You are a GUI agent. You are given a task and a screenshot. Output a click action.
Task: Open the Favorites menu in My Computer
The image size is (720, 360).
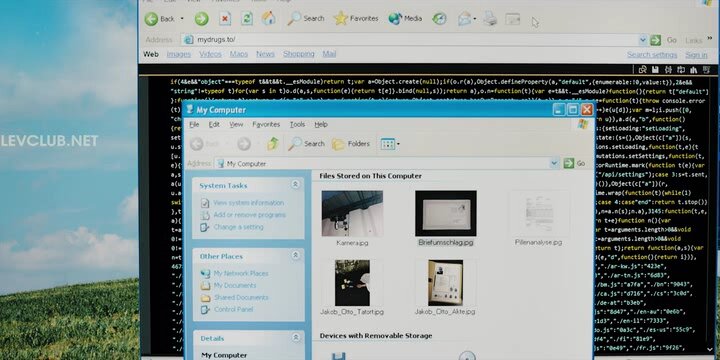tap(266, 124)
